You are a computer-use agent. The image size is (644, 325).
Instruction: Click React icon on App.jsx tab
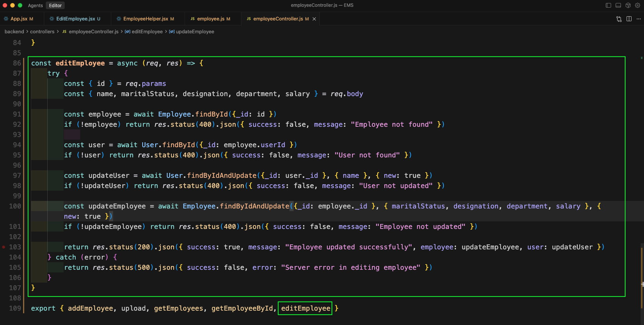6,19
